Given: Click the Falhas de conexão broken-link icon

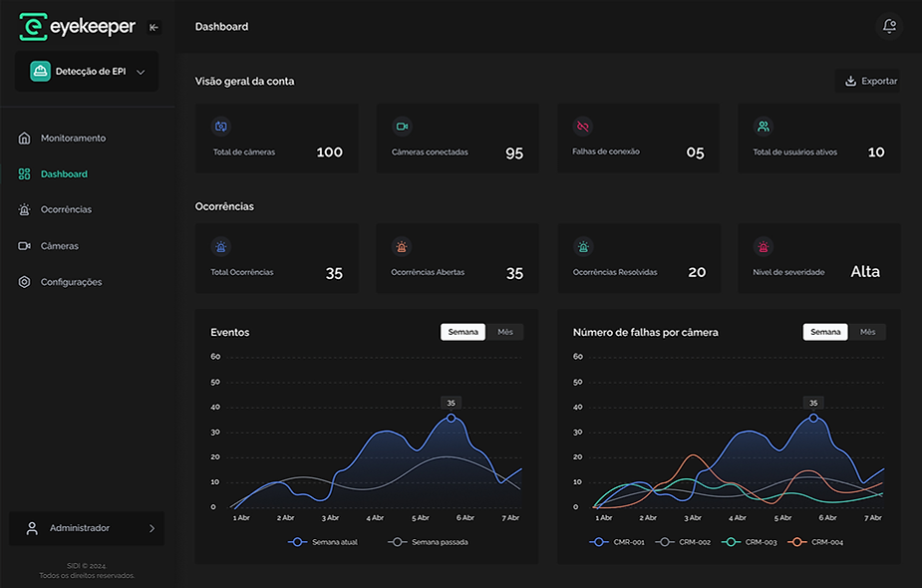Looking at the screenshot, I should coord(583,127).
